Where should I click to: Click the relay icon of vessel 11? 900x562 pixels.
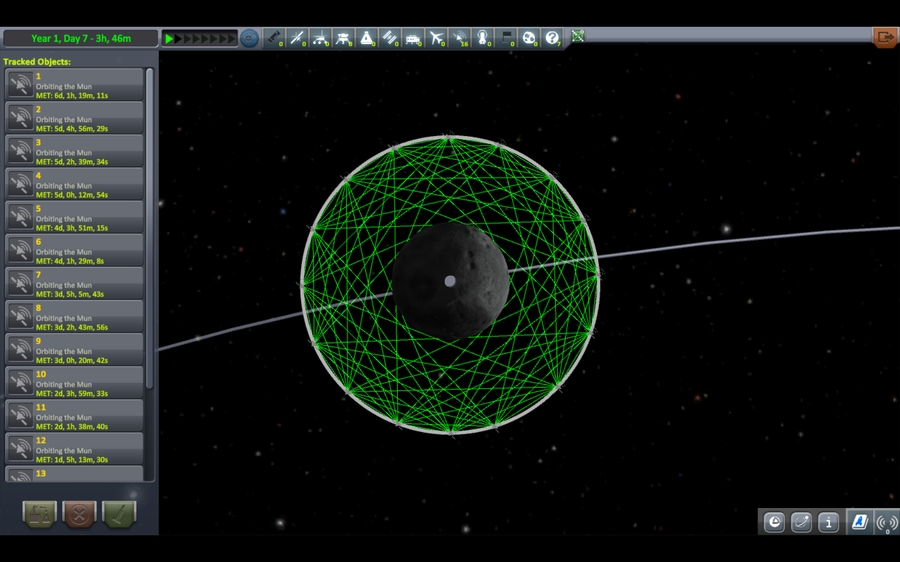coord(21,416)
